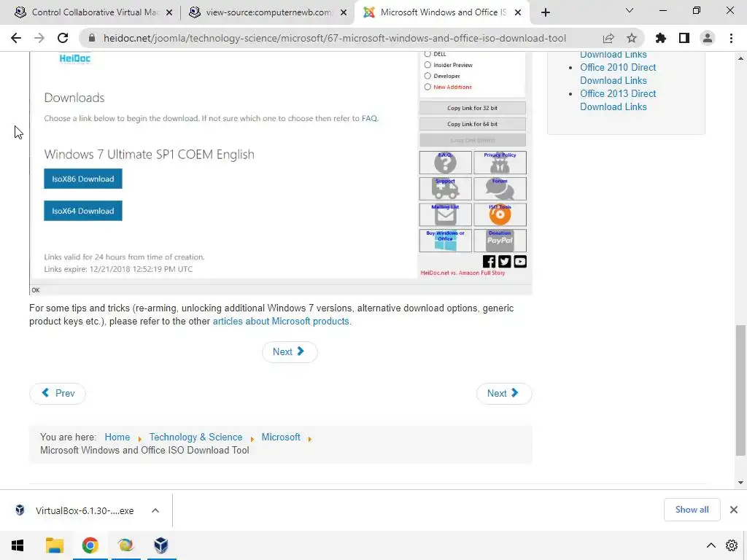Open Buy Windows or Office icon

(445, 241)
